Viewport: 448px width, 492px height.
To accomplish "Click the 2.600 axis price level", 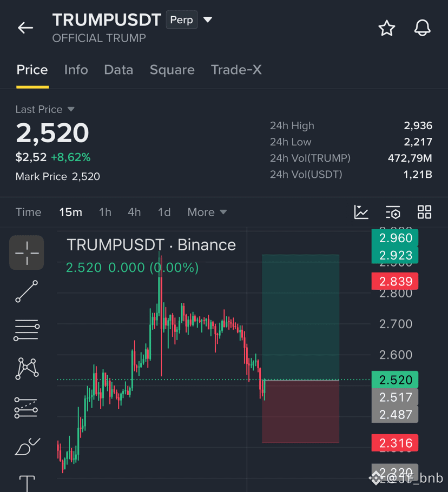I will click(x=396, y=355).
